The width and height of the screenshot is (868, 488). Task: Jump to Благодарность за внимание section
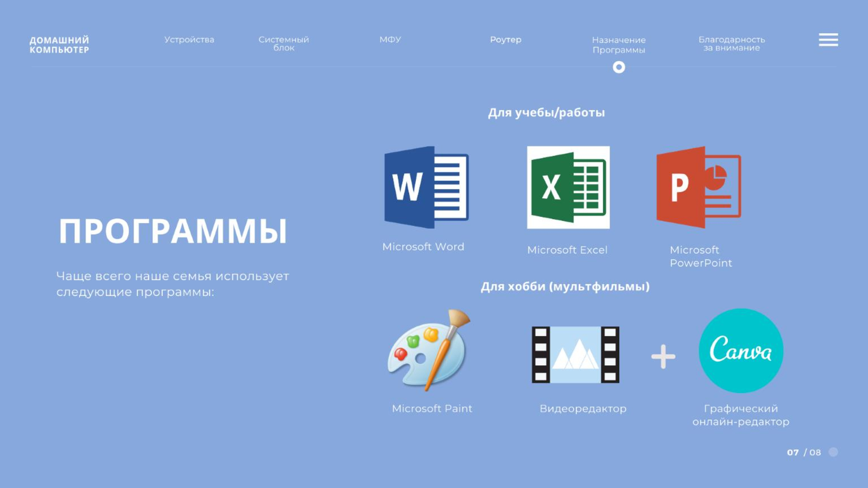(732, 43)
